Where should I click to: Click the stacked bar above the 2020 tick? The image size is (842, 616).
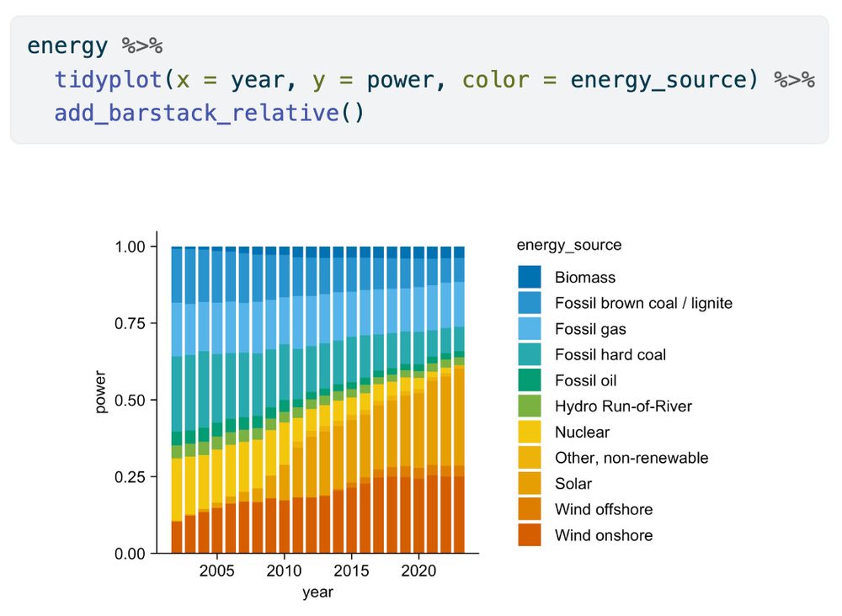click(x=418, y=400)
